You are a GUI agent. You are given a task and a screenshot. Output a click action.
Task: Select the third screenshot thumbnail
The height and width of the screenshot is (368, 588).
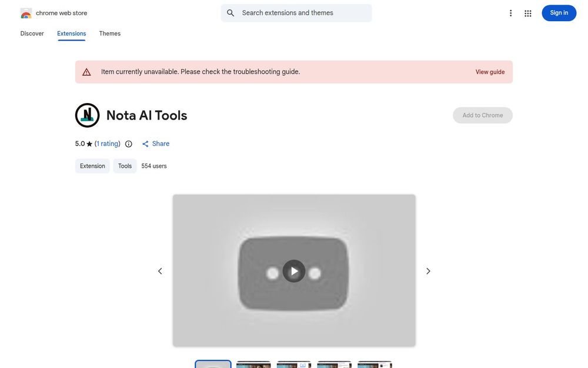294,364
